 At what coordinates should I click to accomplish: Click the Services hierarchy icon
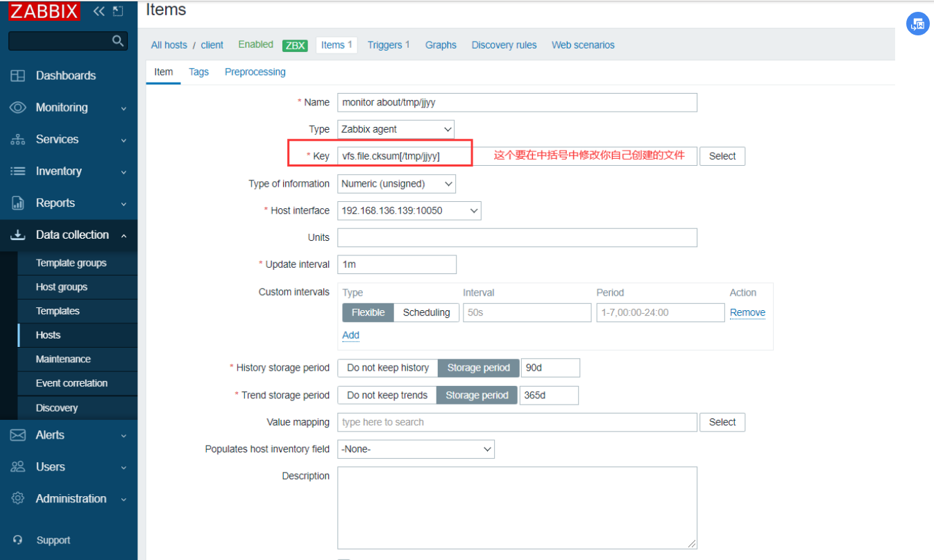(x=18, y=139)
